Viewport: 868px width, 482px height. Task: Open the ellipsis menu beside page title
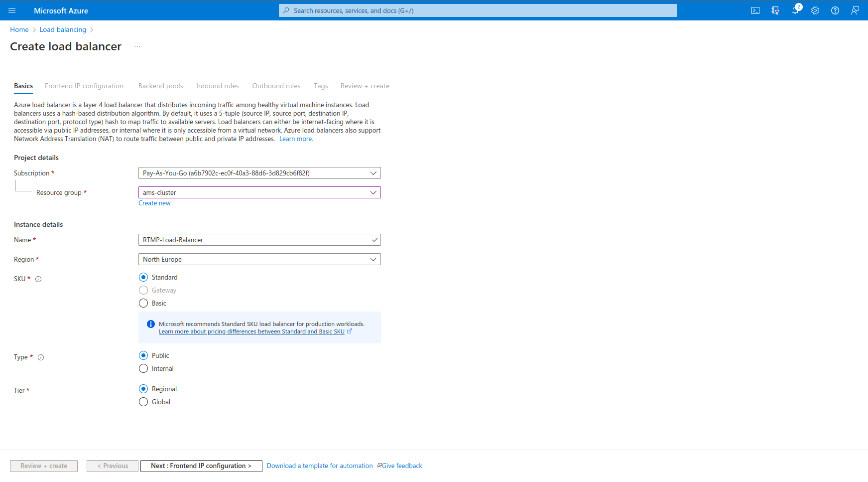pyautogui.click(x=137, y=46)
